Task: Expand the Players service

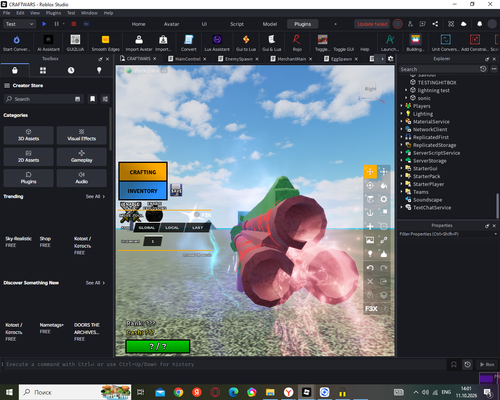Action: click(402, 106)
